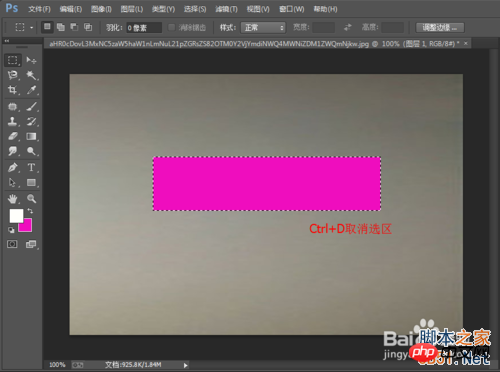Image resolution: width=500 pixels, height=372 pixels.
Task: Choose Add to Selection mode
Action: point(61,27)
